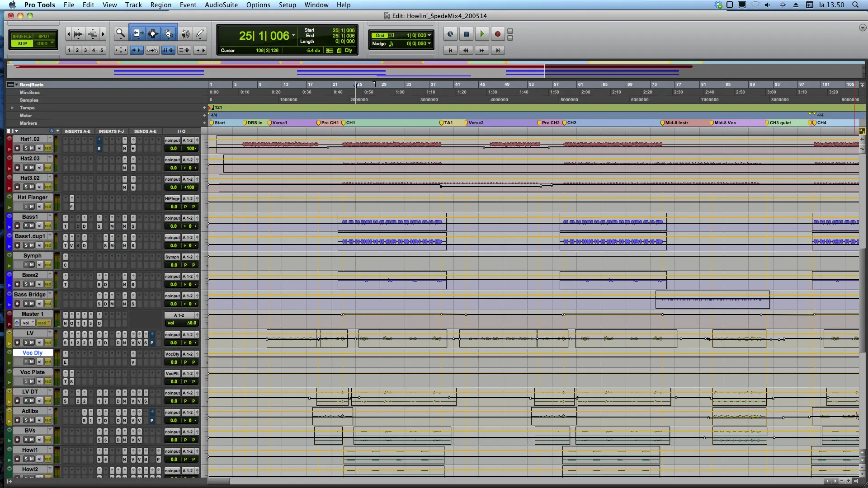Click Return to Zero transport button
868x488 pixels.
pos(450,50)
